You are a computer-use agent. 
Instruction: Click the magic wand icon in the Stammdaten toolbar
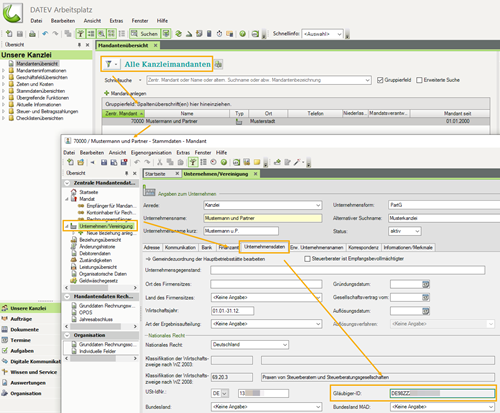click(x=297, y=162)
